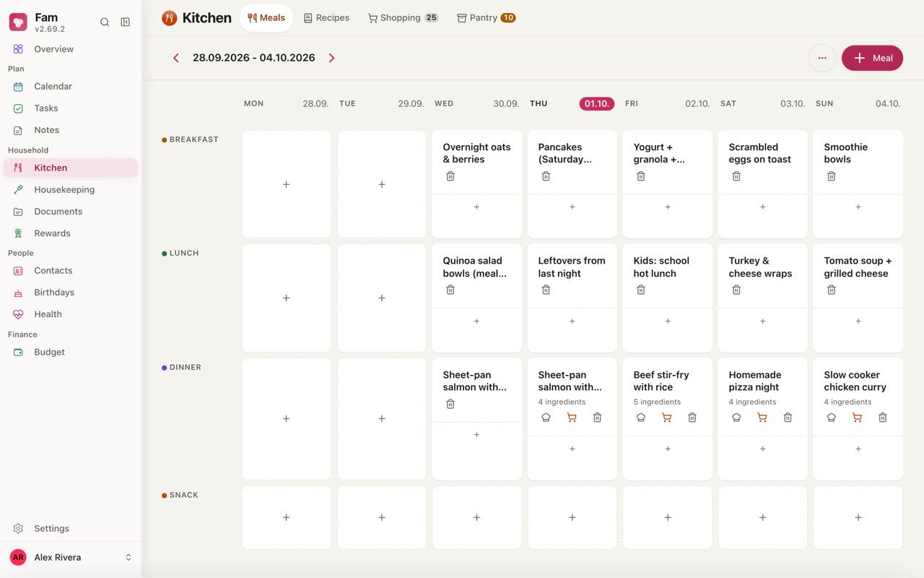Open the three-dots more options menu
The width and height of the screenshot is (924, 578).
[822, 58]
